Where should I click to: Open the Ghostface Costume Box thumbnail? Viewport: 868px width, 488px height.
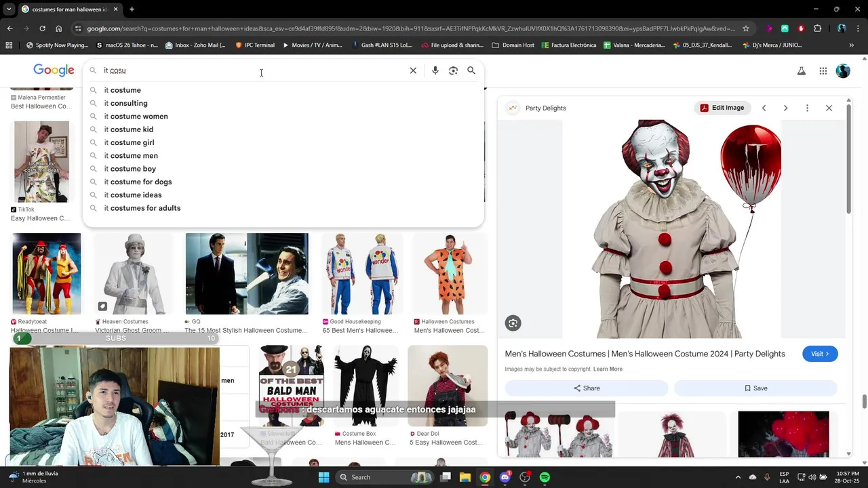coord(366,386)
